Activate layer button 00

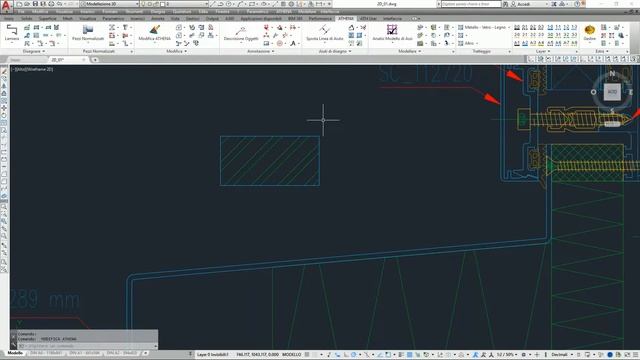[x=517, y=27]
